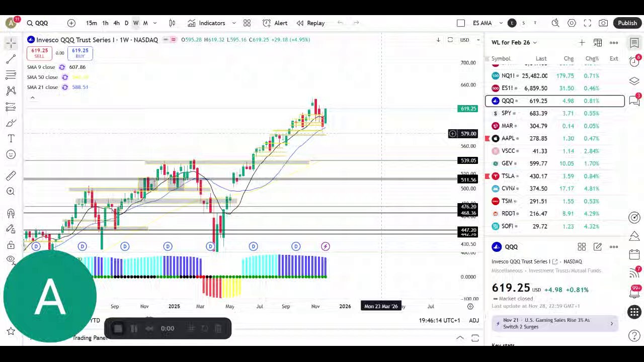Select the 15m timeframe
This screenshot has height=362, width=644.
point(91,23)
